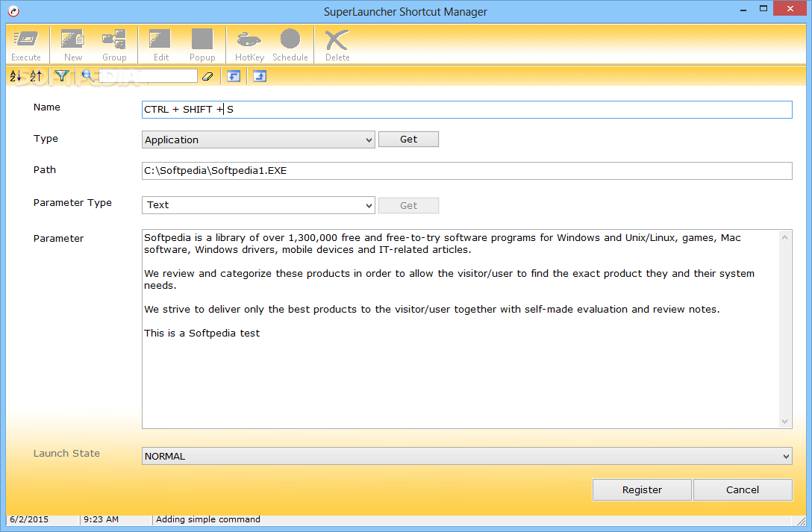Close the SuperLauncher Shortcut Manager window
Image resolution: width=812 pixels, height=532 pixels.
pos(790,8)
